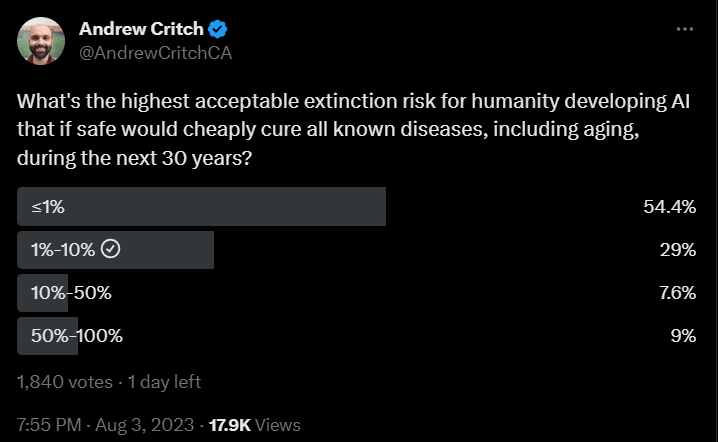Click the 54.4% result percentage

click(669, 207)
